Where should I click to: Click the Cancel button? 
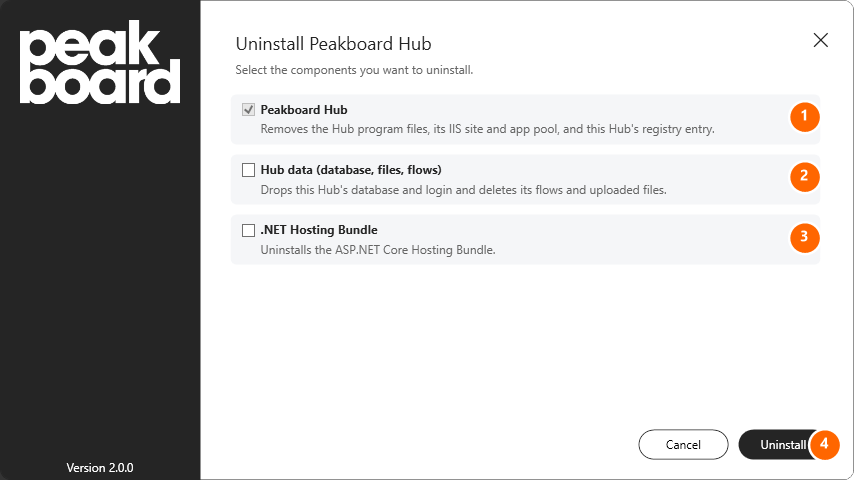[683, 445]
